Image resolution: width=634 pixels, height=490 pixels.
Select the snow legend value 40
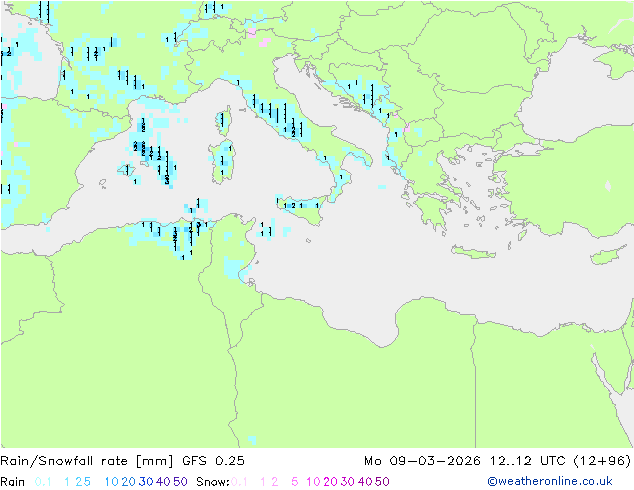click(365, 482)
